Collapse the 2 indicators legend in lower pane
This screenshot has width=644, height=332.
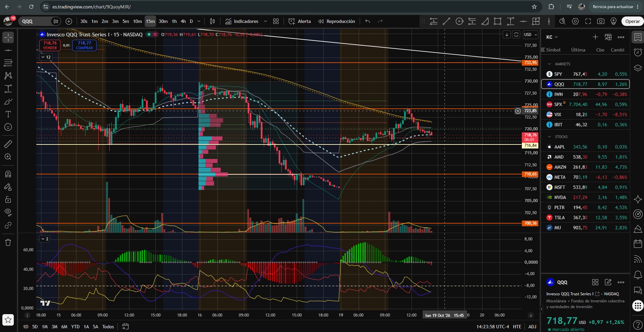point(45,239)
